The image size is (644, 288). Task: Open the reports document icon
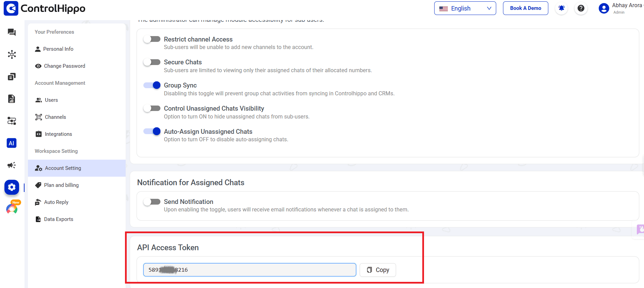click(12, 99)
